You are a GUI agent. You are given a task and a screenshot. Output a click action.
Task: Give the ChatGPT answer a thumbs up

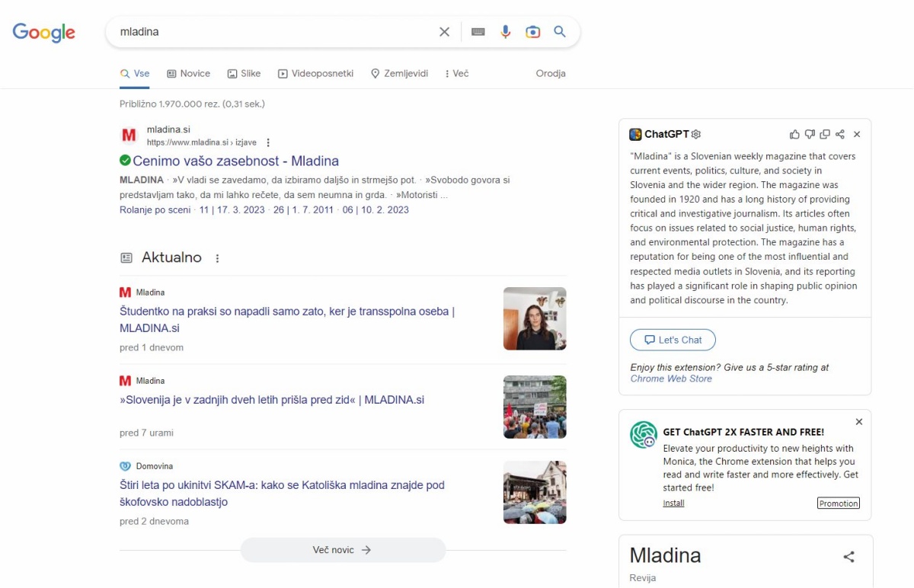(794, 134)
